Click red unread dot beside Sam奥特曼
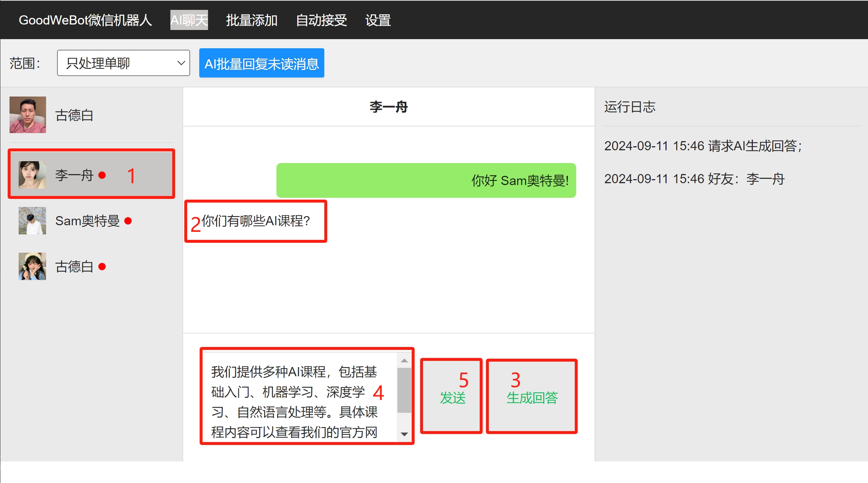This screenshot has height=483, width=868. [x=128, y=221]
